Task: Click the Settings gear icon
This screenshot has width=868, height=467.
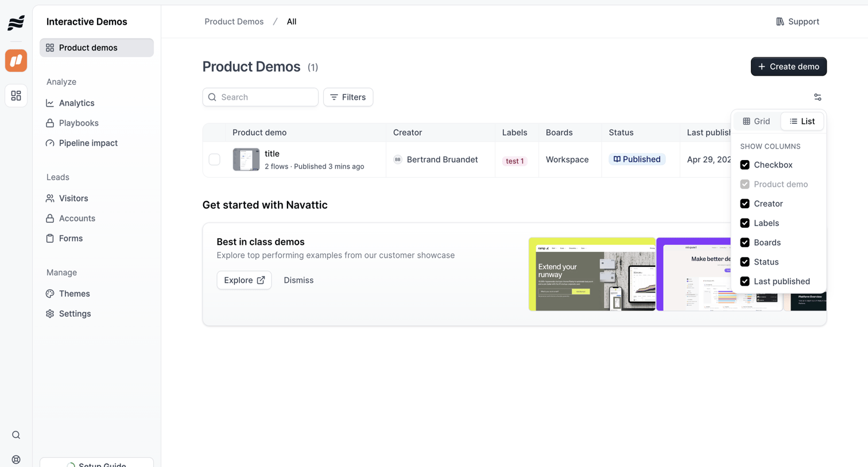Action: tap(50, 314)
